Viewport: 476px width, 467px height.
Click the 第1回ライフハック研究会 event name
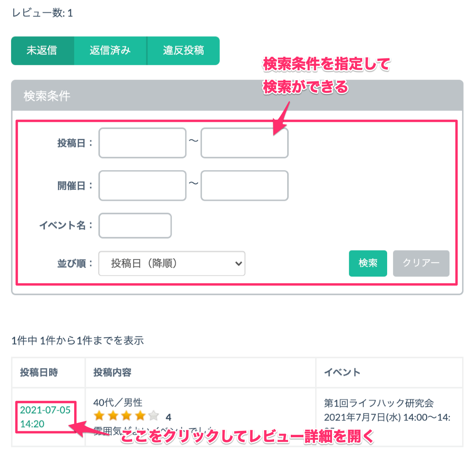[378, 403]
